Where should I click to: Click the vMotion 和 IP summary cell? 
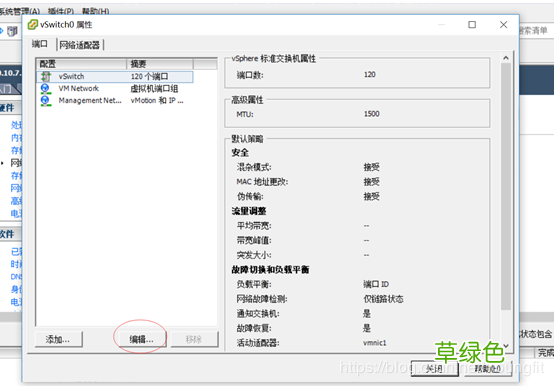tap(157, 101)
